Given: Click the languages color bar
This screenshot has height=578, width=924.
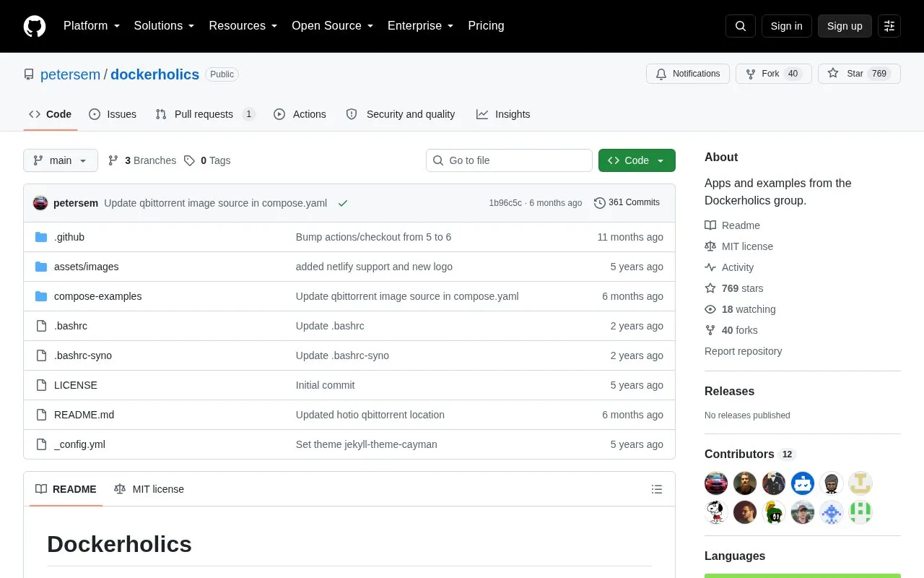Looking at the screenshot, I should pos(803,576).
